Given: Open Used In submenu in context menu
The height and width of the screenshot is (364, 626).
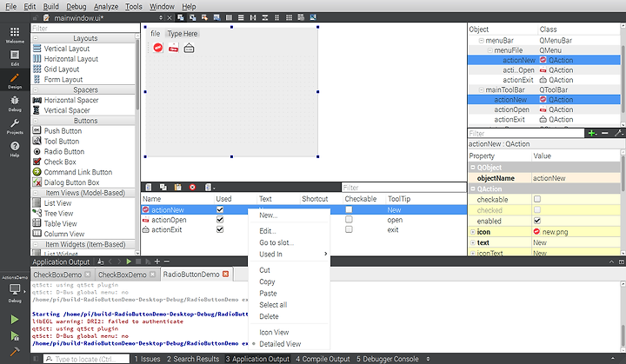Looking at the screenshot, I should click(289, 254).
